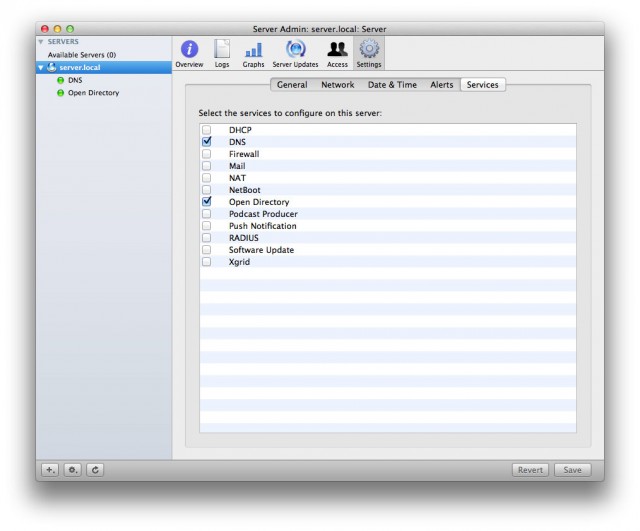640x531 pixels.
Task: Show the Graphs view
Action: (x=253, y=53)
